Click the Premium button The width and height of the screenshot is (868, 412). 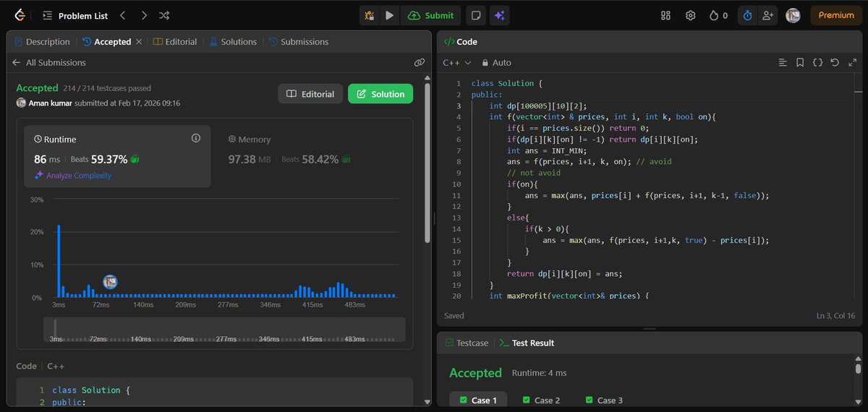[836, 15]
